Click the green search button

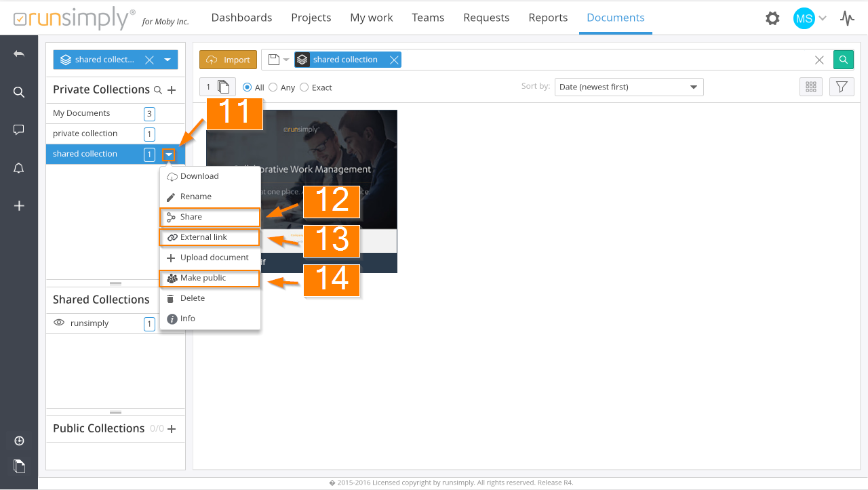tap(843, 60)
